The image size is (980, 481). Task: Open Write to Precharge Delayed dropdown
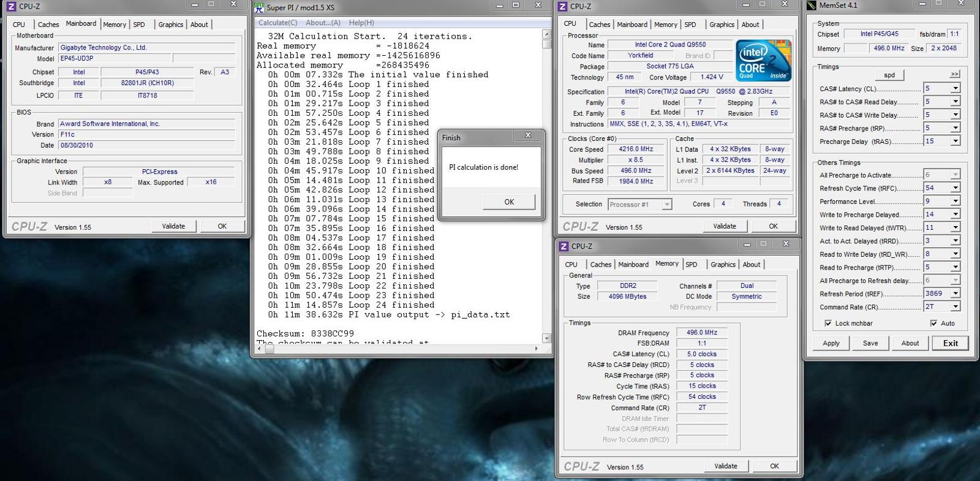955,214
